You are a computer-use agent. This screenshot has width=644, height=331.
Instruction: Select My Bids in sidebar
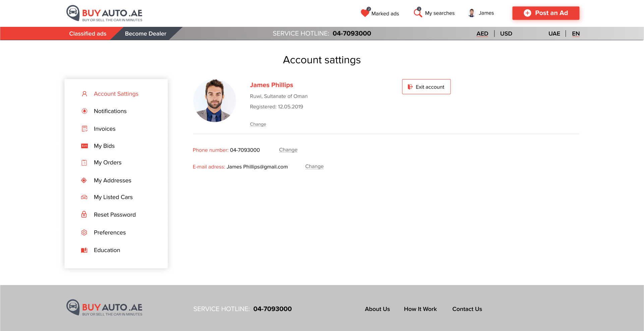[104, 146]
